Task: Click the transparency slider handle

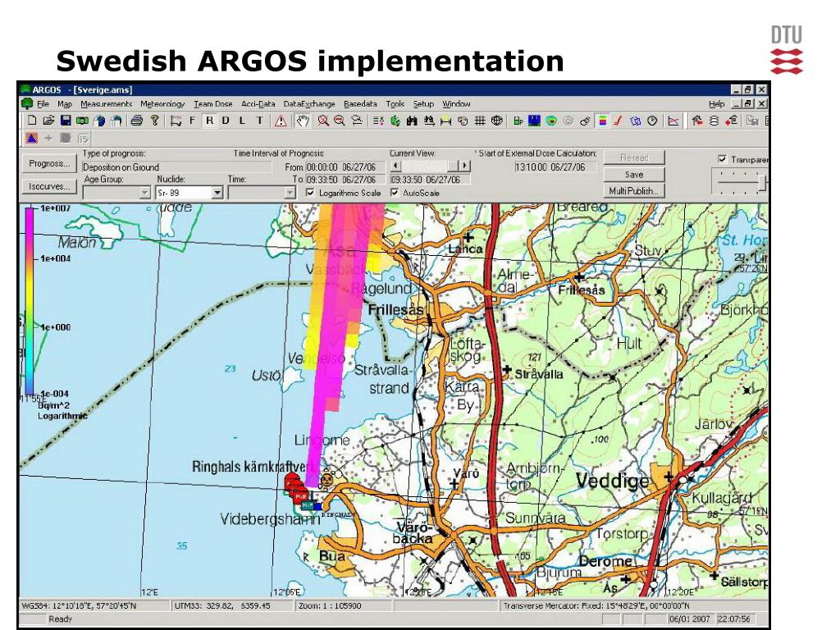Action: [x=763, y=183]
